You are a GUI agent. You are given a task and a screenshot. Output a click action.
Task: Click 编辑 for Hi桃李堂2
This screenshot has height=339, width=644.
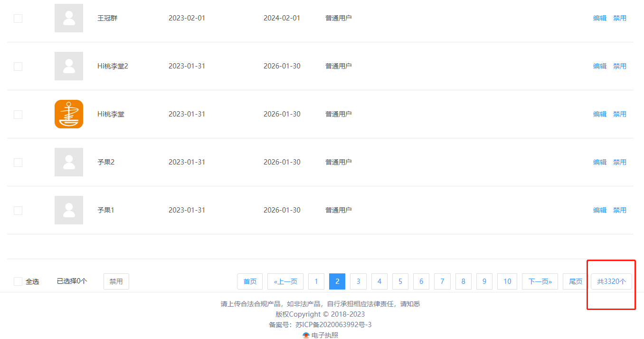click(600, 66)
